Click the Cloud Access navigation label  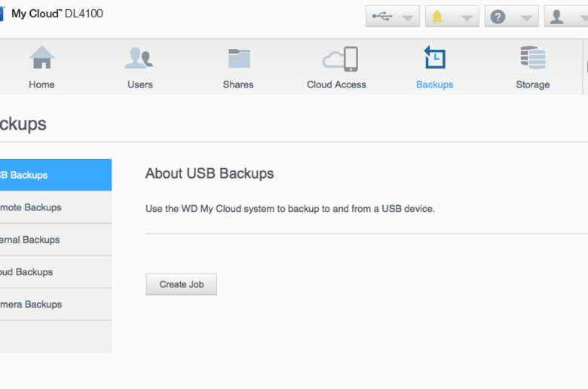click(x=336, y=84)
